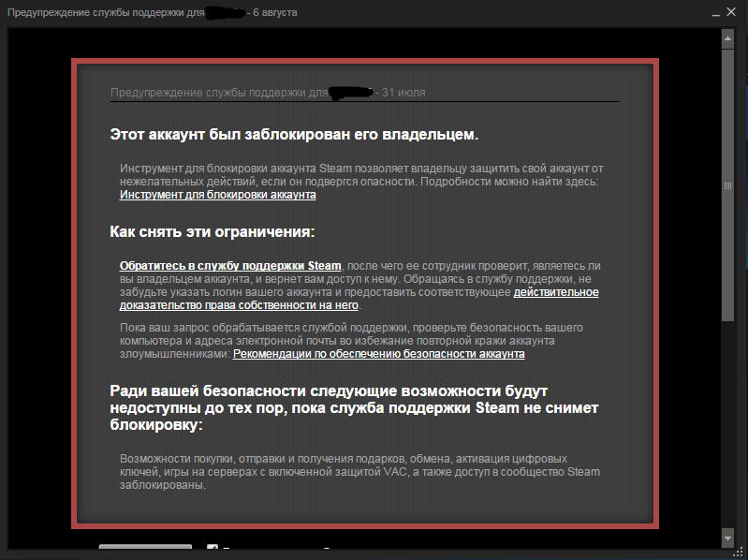Click the scrollbar down arrow
The image size is (748, 560).
727,538
